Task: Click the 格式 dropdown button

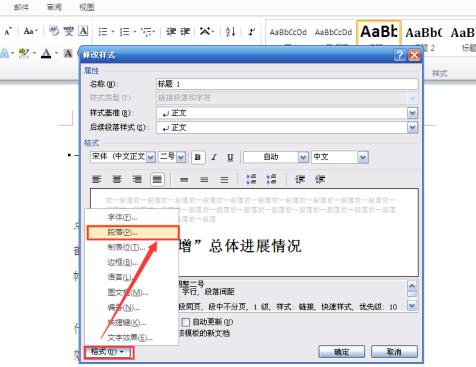Action: coord(109,352)
